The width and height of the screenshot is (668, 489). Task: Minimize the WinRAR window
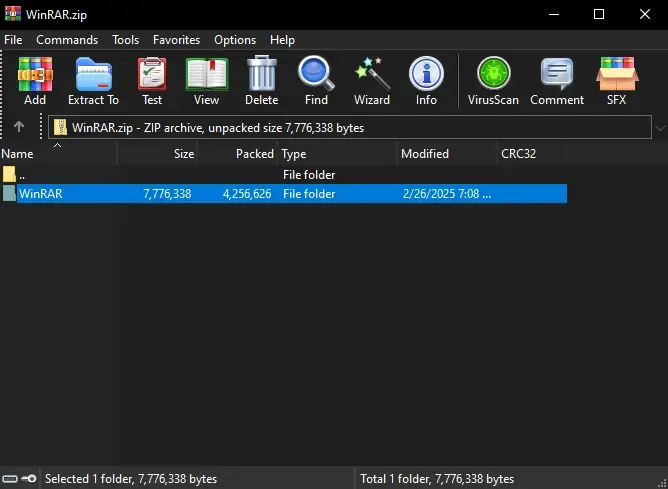[x=554, y=14]
